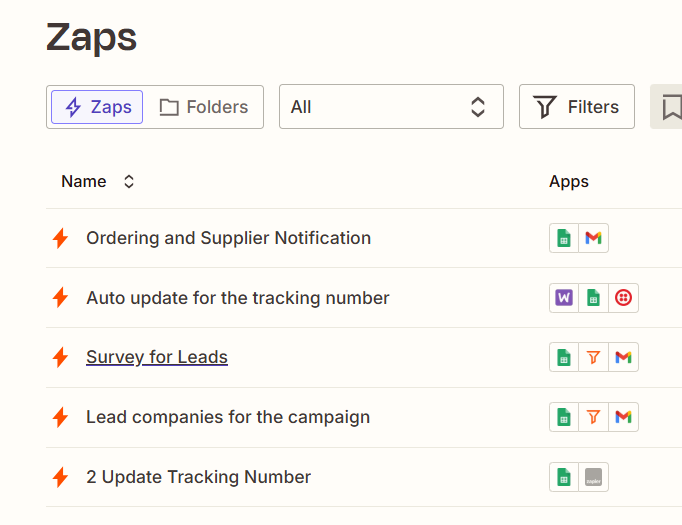
Task: Open 2 Update Tracking Number zap
Action: click(198, 477)
